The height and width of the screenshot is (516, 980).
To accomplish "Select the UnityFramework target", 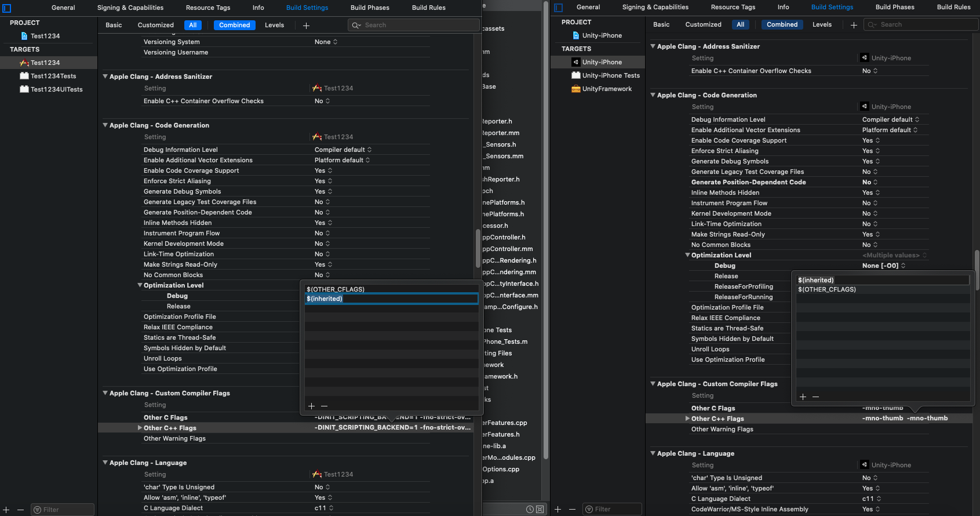I will (602, 89).
